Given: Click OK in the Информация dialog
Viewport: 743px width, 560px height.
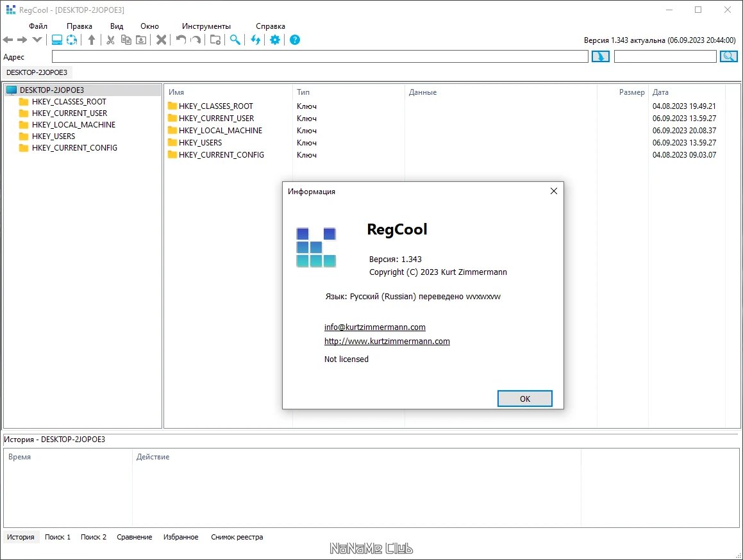Looking at the screenshot, I should [524, 399].
